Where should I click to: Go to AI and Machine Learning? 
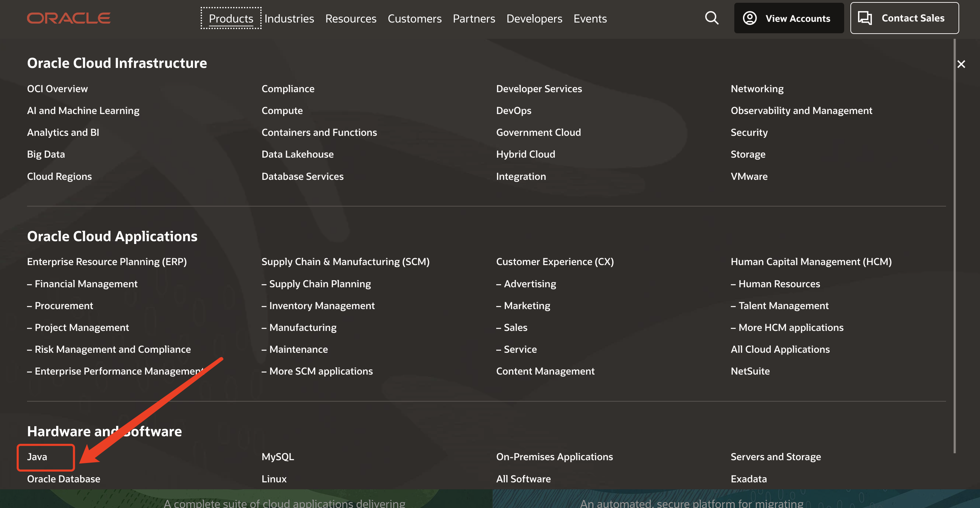coord(83,110)
